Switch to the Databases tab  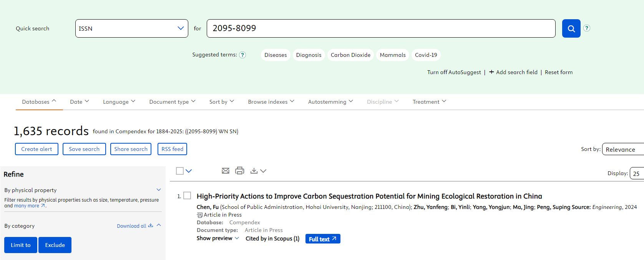tap(39, 102)
